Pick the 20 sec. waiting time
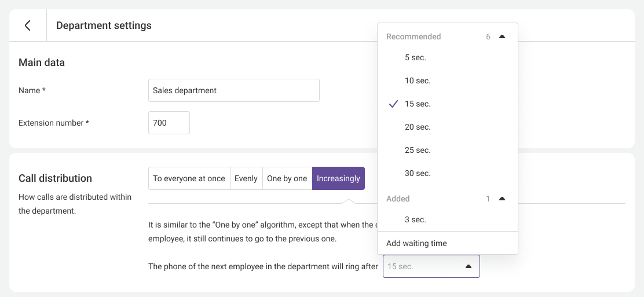The image size is (644, 297). 418,127
